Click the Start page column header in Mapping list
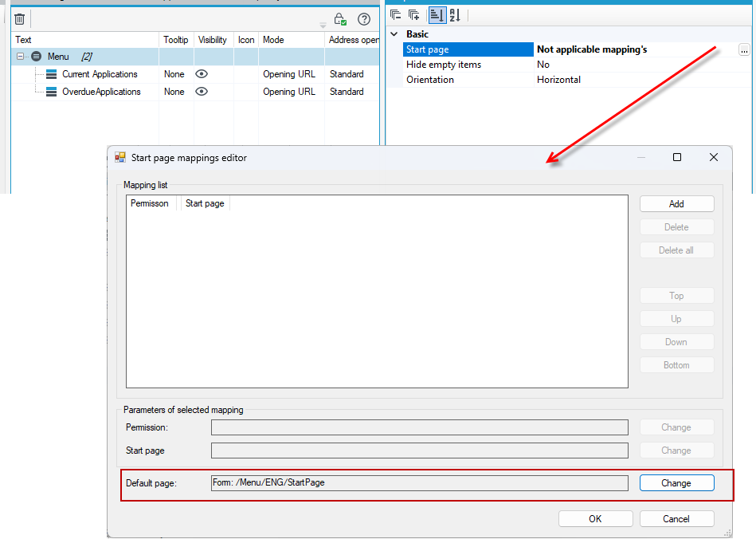 pos(205,203)
